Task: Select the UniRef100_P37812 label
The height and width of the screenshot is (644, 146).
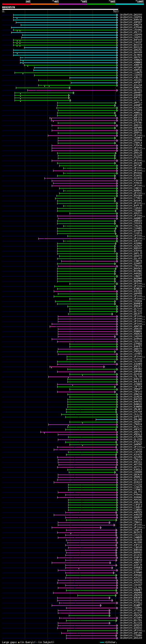Action: pyautogui.click(x=131, y=603)
